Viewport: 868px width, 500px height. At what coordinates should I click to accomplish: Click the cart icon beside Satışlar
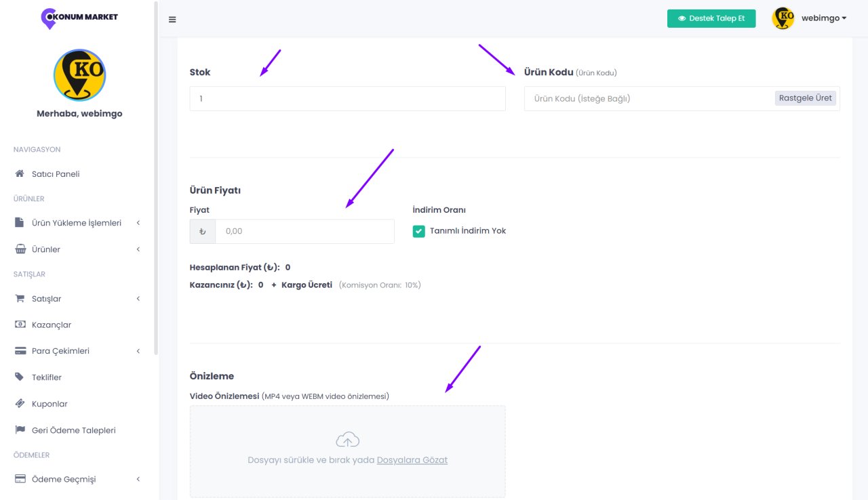[20, 299]
